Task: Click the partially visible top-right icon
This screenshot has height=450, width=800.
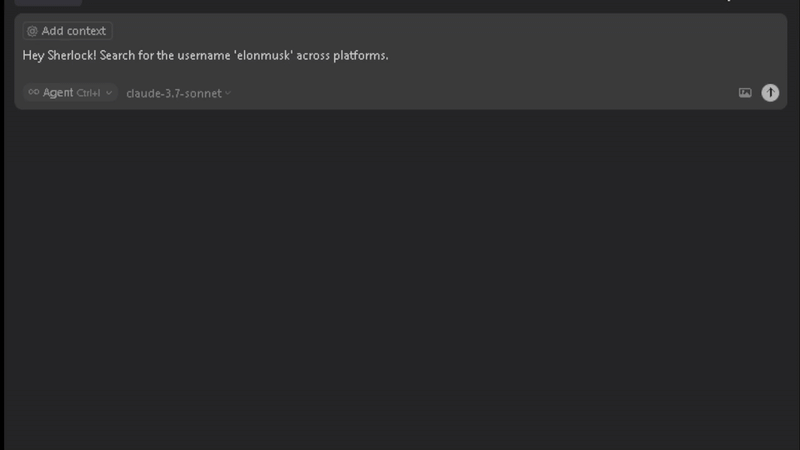Action: [x=729, y=1]
